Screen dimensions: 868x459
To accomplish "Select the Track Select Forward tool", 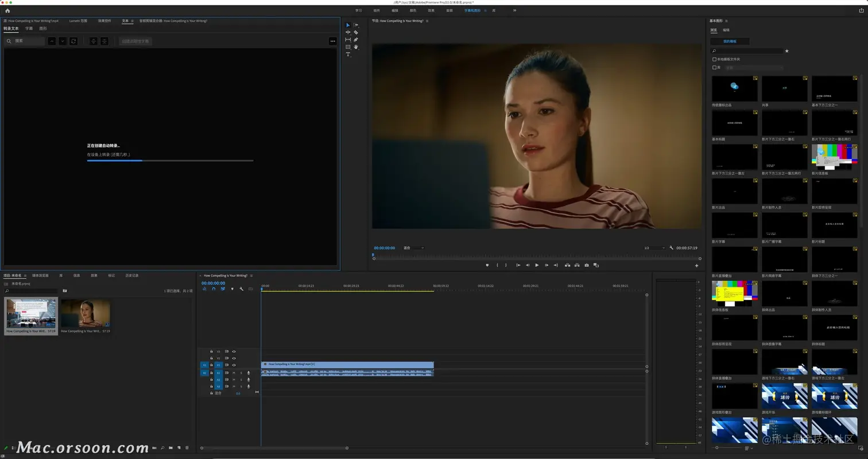I will (x=356, y=25).
